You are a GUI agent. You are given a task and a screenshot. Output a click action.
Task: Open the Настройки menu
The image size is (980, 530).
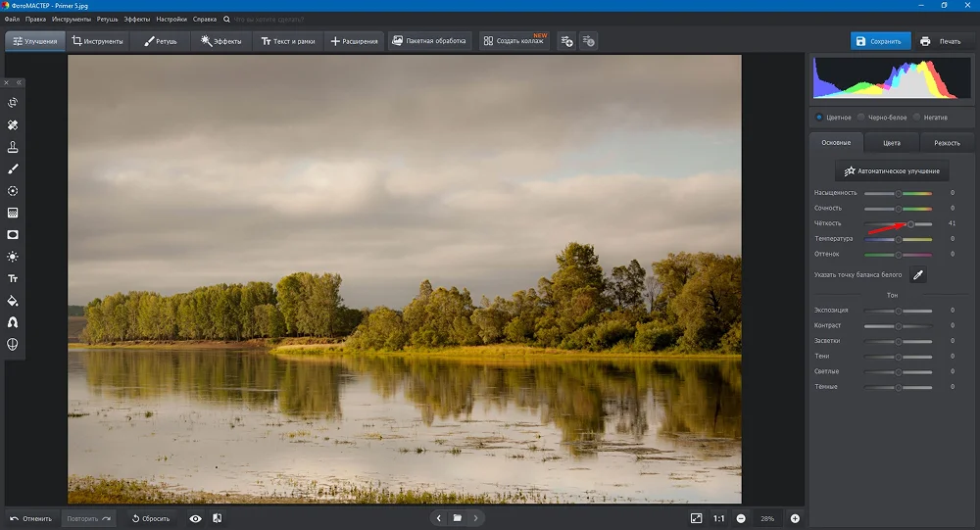click(171, 20)
